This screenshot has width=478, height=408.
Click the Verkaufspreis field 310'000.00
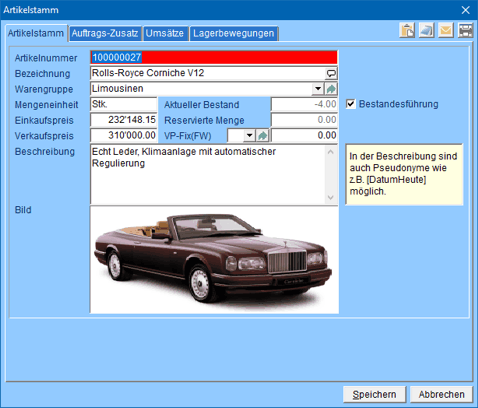coord(123,136)
